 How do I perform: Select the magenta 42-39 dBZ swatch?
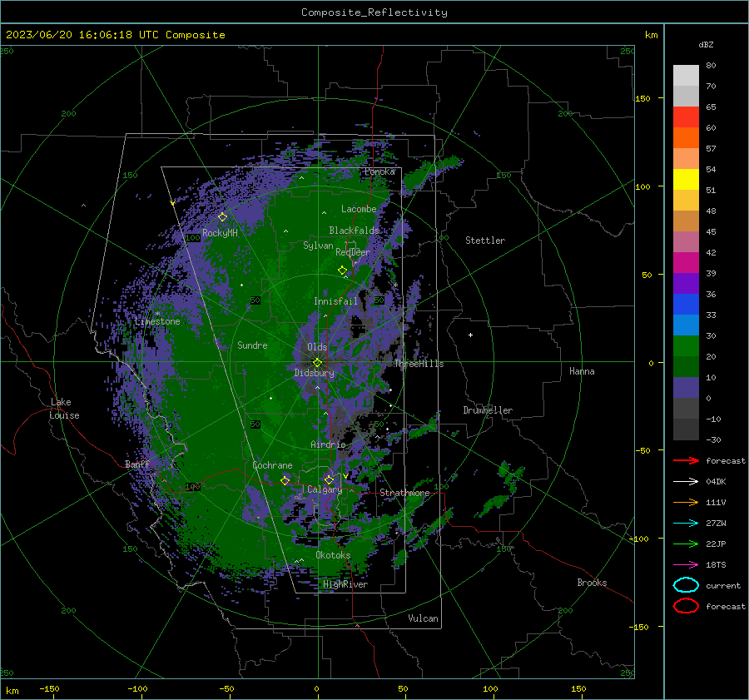tap(686, 262)
